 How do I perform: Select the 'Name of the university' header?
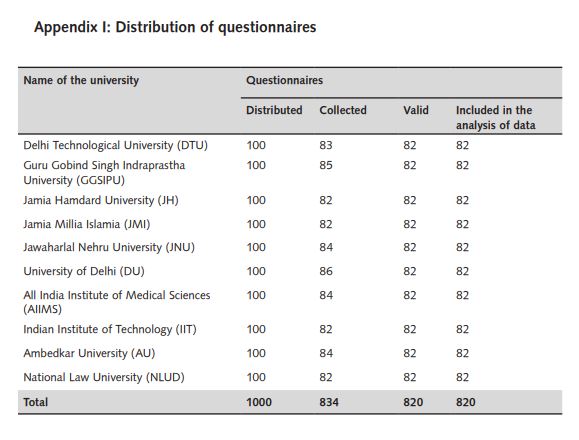(81, 80)
